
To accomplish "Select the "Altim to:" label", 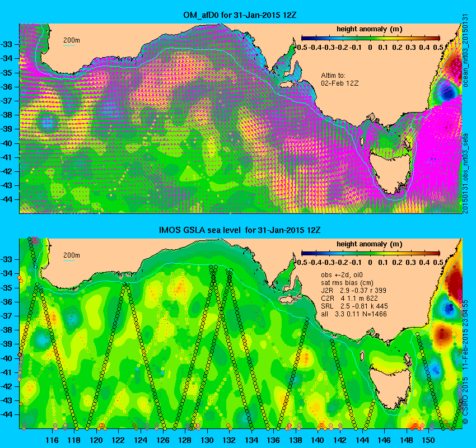I will point(333,75).
